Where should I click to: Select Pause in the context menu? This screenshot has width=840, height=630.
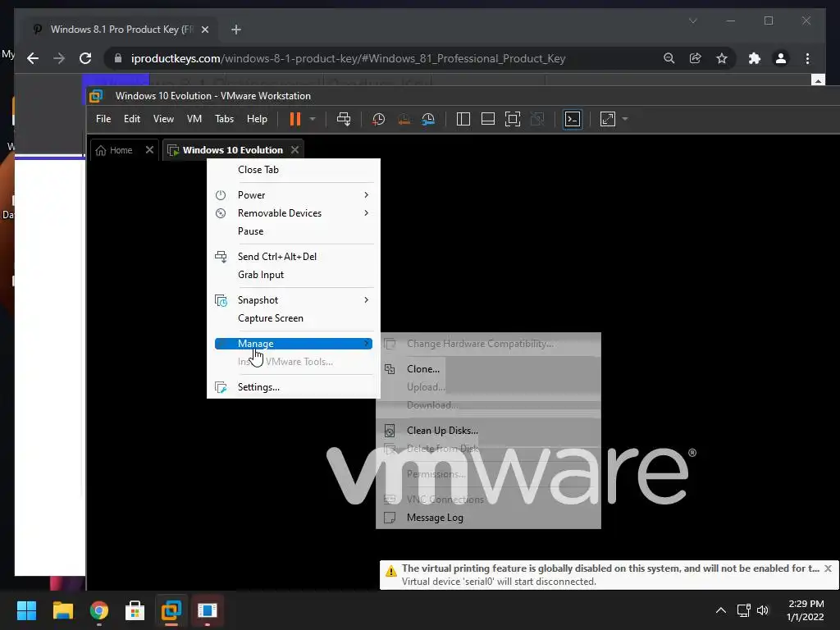(x=294, y=231)
